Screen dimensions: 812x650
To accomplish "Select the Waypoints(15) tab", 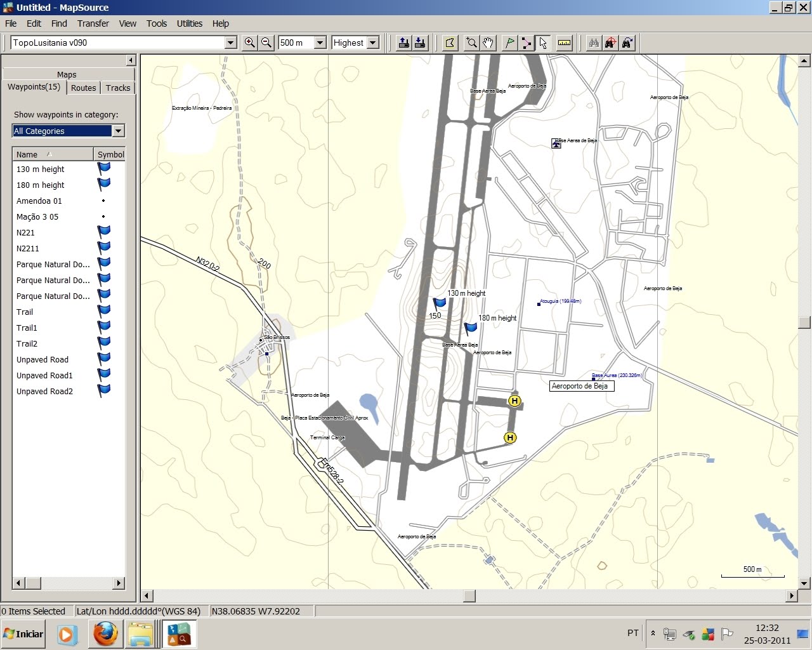I will tap(34, 87).
